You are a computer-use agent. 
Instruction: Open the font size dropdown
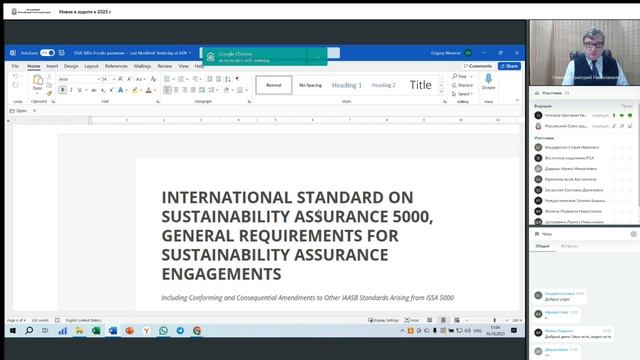click(x=114, y=79)
